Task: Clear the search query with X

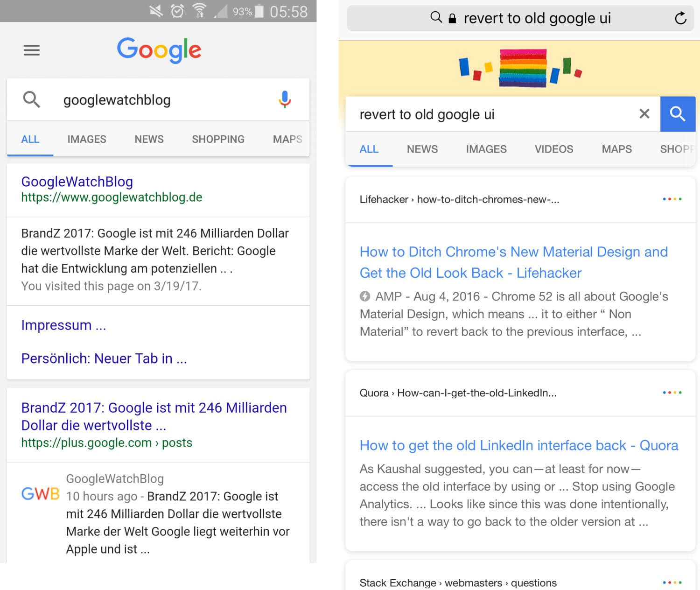Action: point(644,114)
